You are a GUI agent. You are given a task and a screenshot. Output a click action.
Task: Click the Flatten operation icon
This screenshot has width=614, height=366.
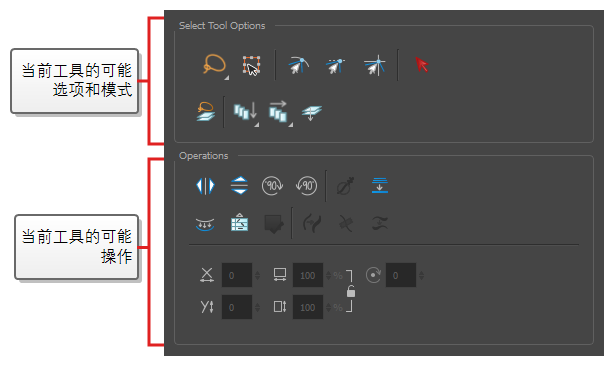coord(379,186)
